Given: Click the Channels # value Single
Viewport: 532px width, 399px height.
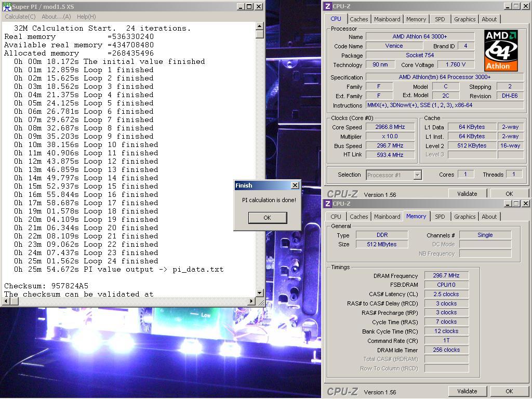Looking at the screenshot, I should [x=485, y=235].
